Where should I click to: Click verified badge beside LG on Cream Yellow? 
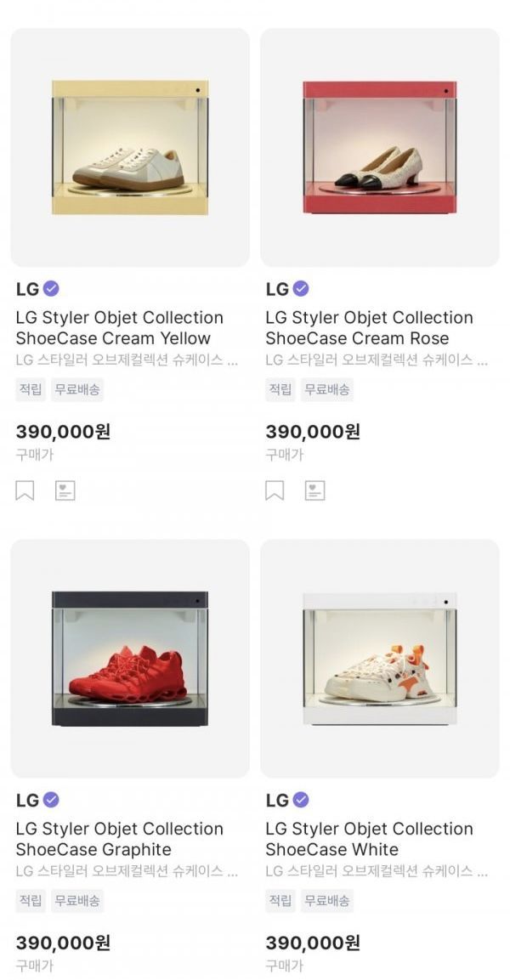coord(51,289)
